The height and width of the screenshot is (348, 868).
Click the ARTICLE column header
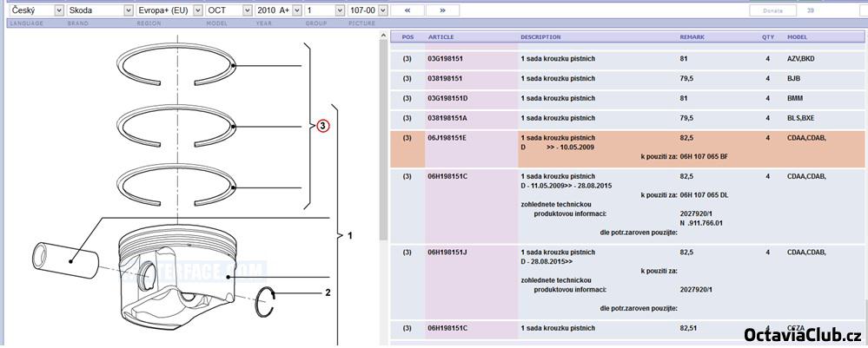441,37
